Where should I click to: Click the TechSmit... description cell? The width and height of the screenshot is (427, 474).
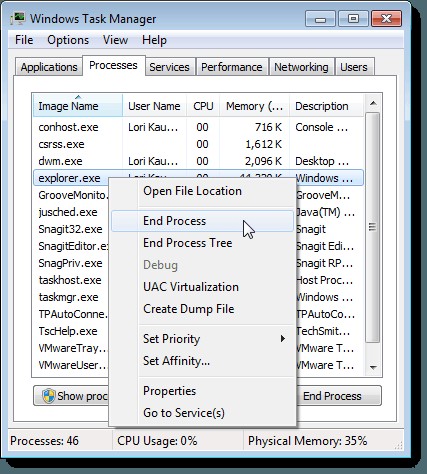[x=323, y=331]
